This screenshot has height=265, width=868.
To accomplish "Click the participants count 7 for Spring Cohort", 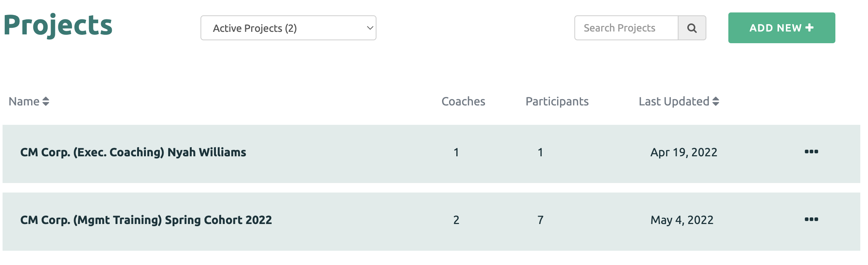I will 540,220.
